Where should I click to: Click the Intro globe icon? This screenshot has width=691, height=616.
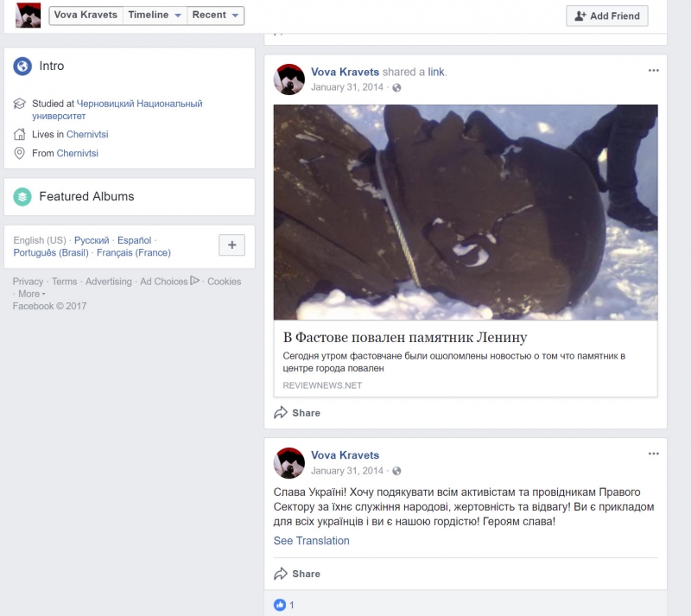point(22,67)
